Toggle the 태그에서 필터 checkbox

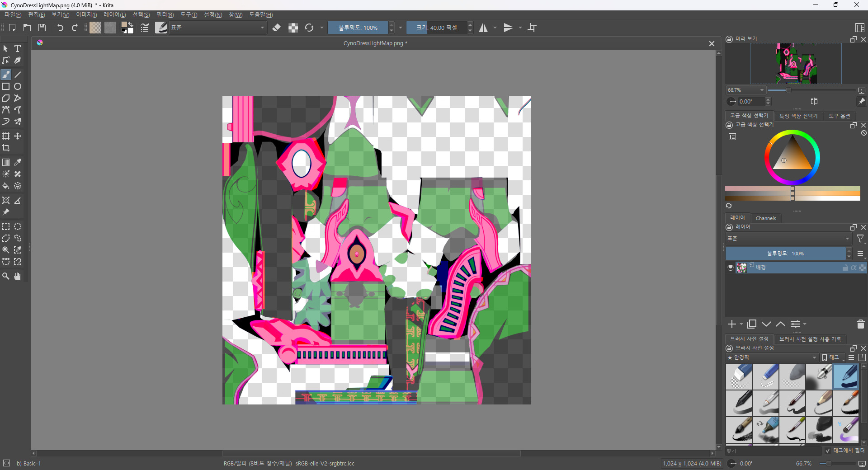point(827,451)
